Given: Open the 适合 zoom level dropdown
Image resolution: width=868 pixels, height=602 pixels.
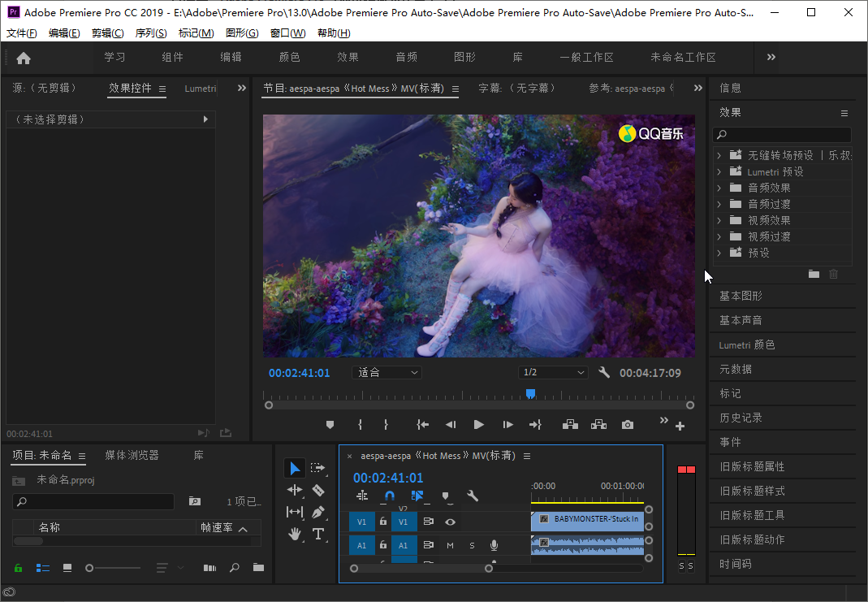Looking at the screenshot, I should [387, 373].
